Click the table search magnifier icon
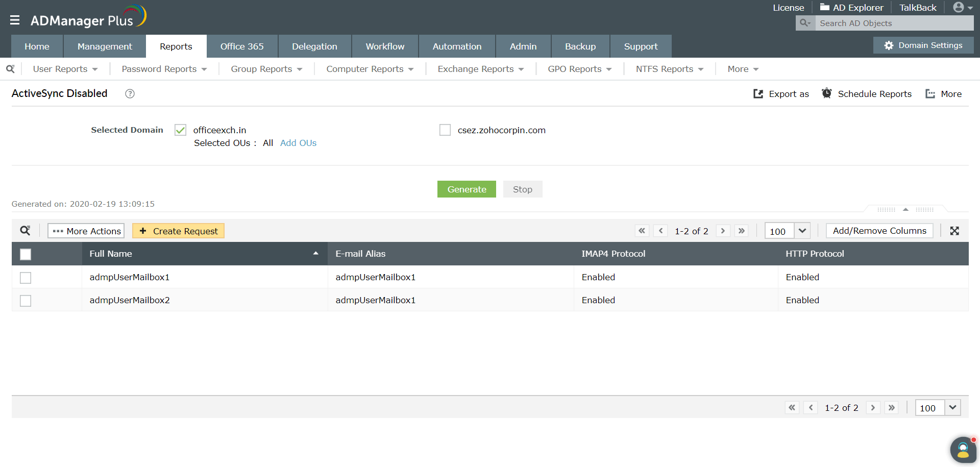980x467 pixels. tap(25, 231)
